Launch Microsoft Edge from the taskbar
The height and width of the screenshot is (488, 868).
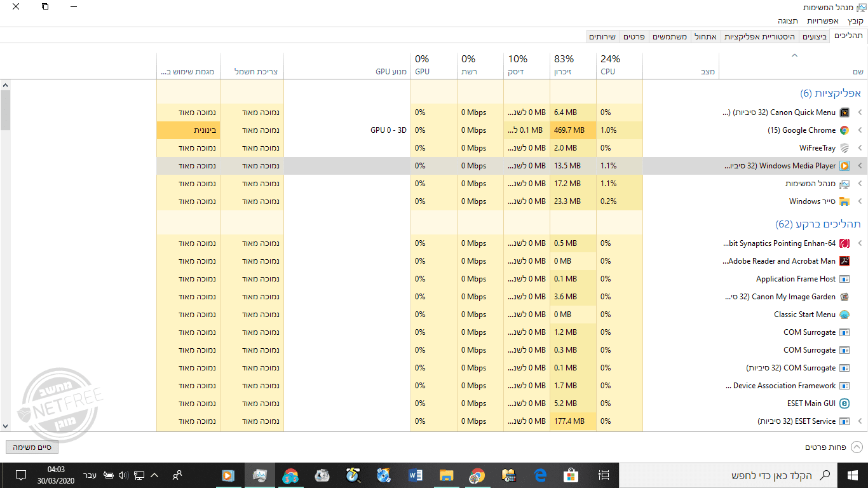(x=540, y=475)
